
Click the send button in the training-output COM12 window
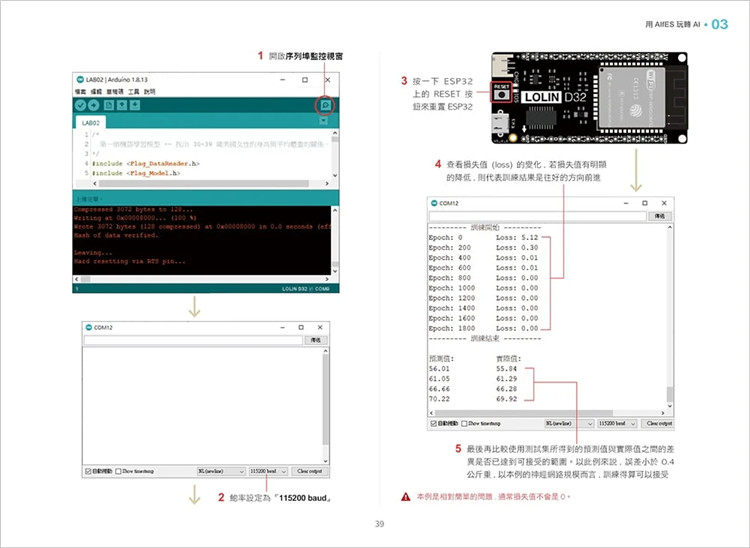(x=660, y=216)
